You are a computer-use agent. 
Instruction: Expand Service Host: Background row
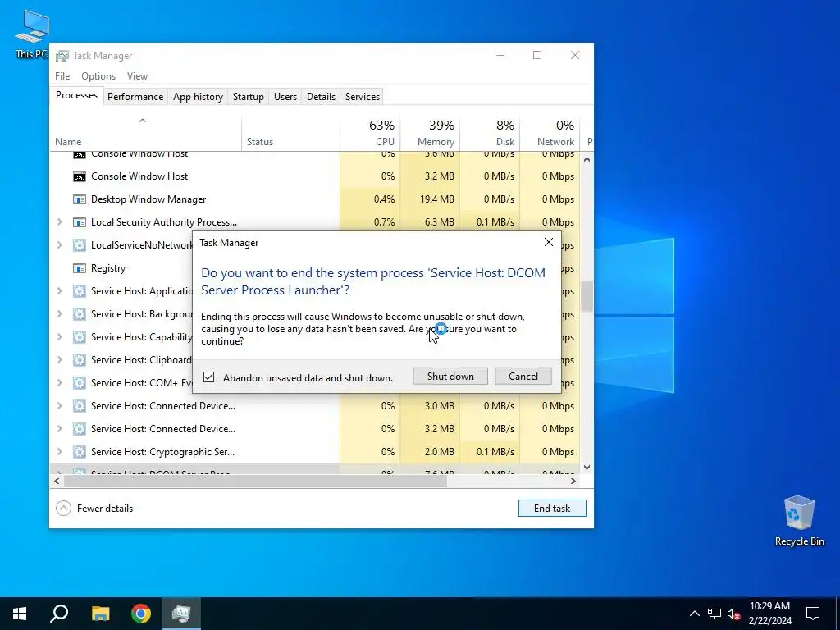click(x=59, y=314)
